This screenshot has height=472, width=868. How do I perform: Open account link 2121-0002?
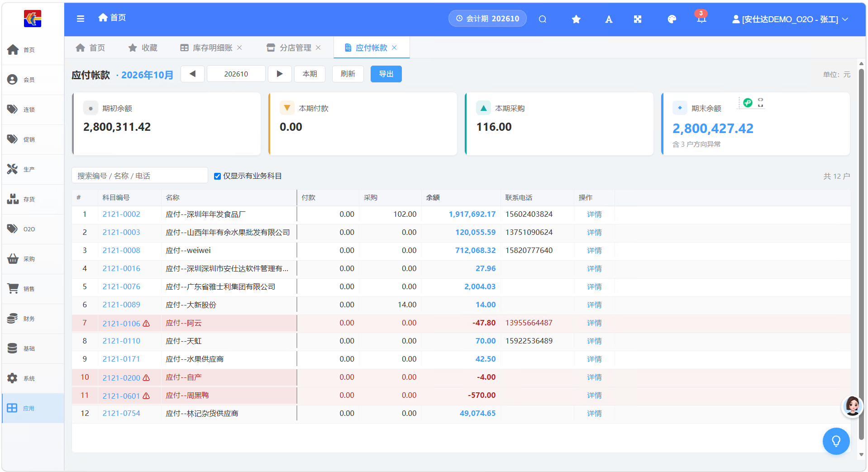[121, 214]
